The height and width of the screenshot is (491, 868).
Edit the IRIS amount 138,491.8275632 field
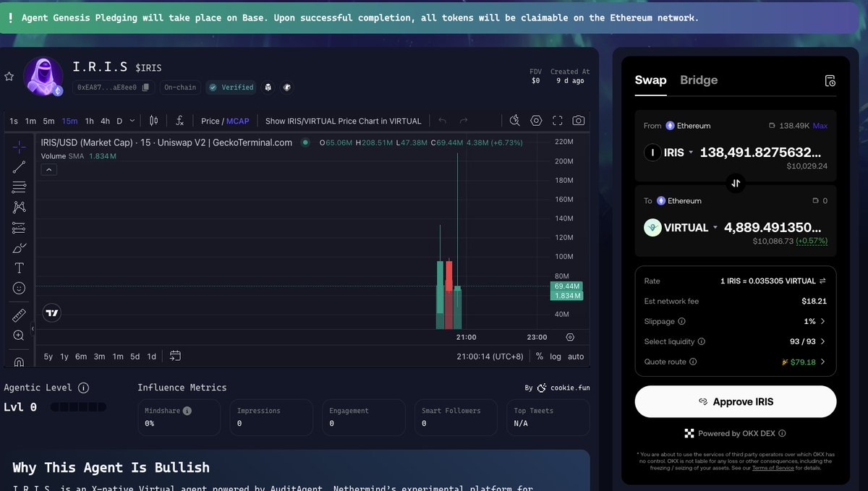click(x=760, y=153)
